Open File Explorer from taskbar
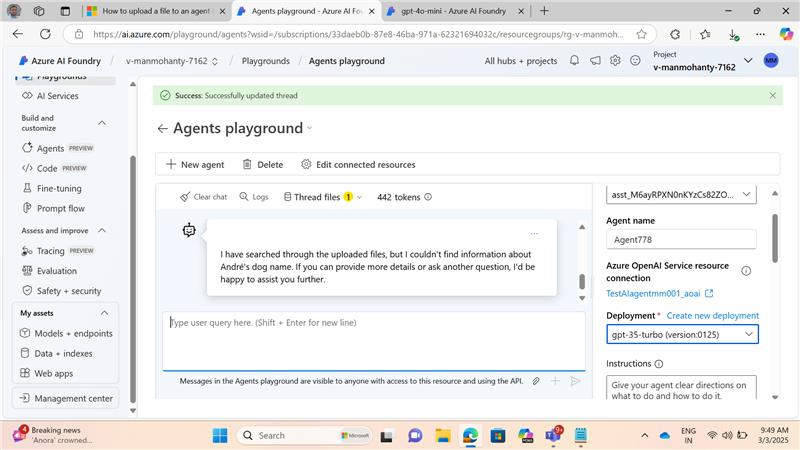Viewport: 800px width, 450px height. pos(443,436)
